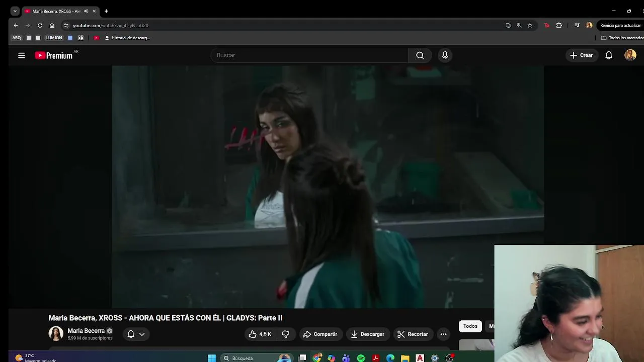The height and width of the screenshot is (362, 644).
Task: Open the LUMION bookmarks folder
Action: click(x=54, y=38)
